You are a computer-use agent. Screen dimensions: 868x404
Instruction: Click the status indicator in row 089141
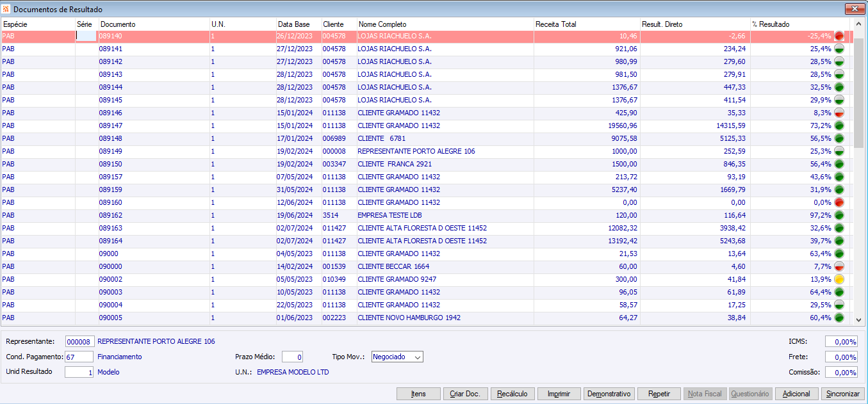coord(839,49)
